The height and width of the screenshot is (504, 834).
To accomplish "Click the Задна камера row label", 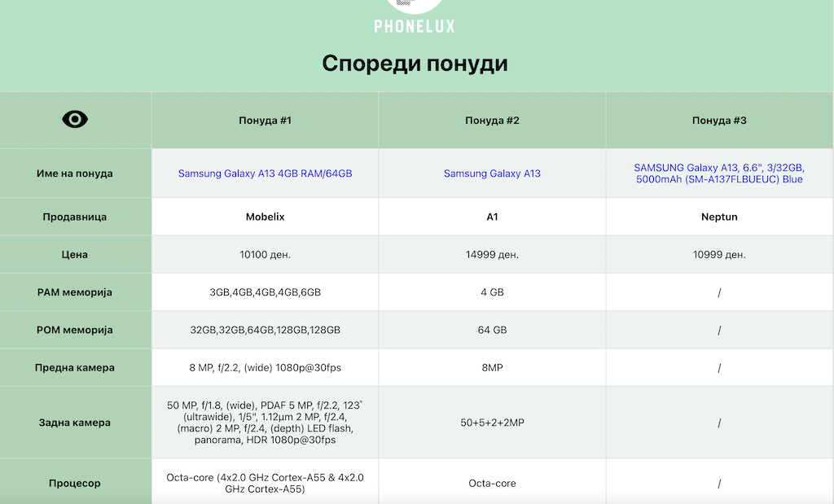I will point(75,423).
